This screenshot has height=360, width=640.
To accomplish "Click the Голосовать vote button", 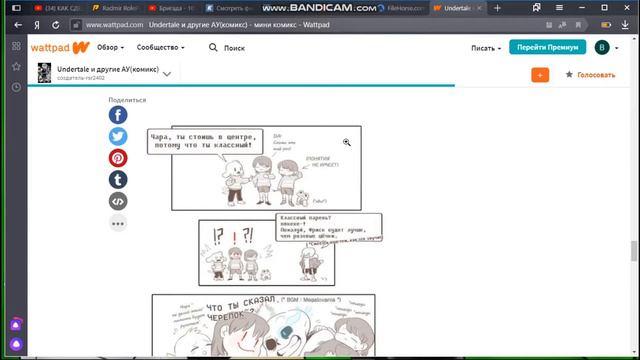I will [596, 75].
